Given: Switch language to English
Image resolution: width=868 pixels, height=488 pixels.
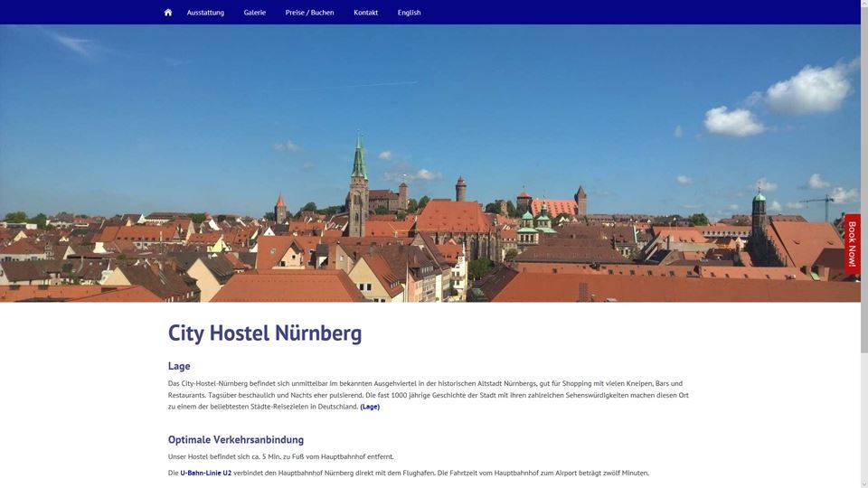Looking at the screenshot, I should (409, 13).
